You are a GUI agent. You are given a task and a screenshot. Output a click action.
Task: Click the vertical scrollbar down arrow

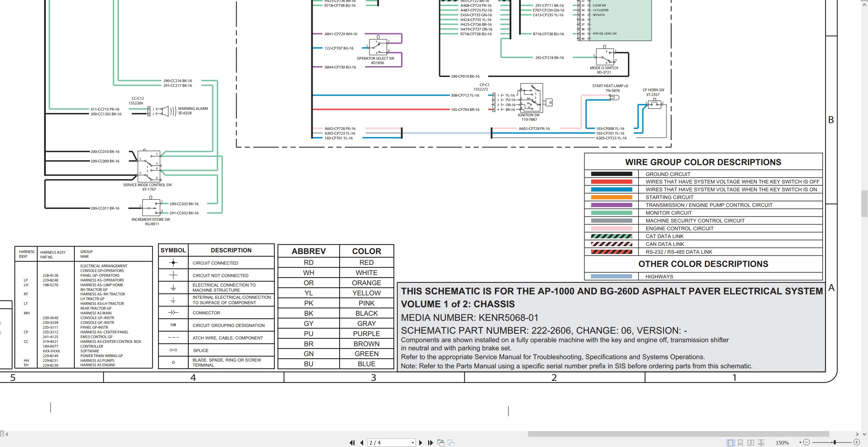point(865,434)
